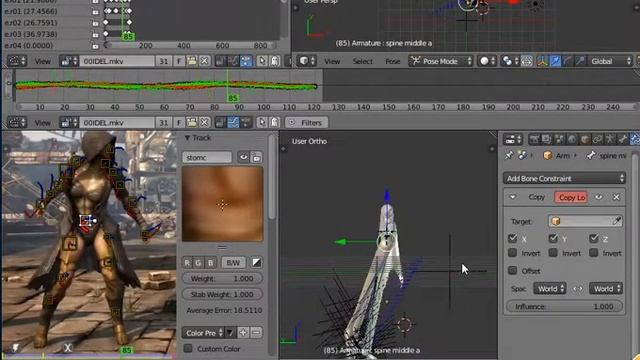Collapse the Copy Location constraint panel
Screen dimensions: 640x360
(513, 197)
